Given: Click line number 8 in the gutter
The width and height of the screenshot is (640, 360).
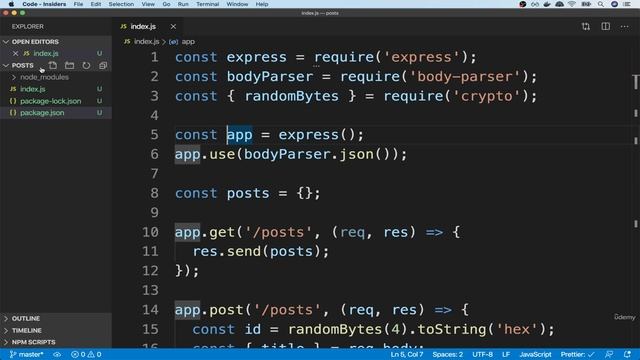Looking at the screenshot, I should (x=154, y=193).
